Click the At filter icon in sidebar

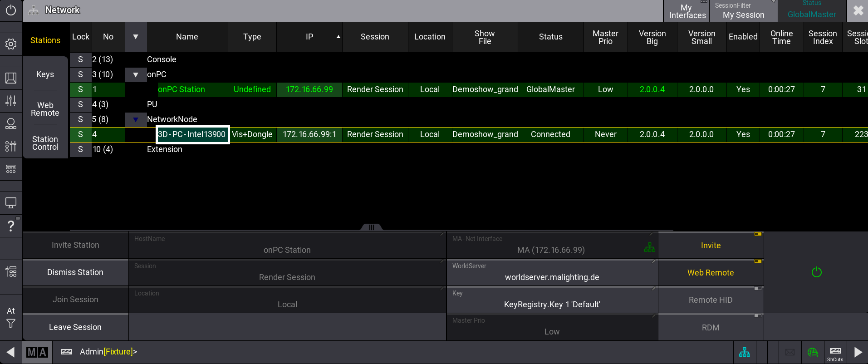pos(11,317)
